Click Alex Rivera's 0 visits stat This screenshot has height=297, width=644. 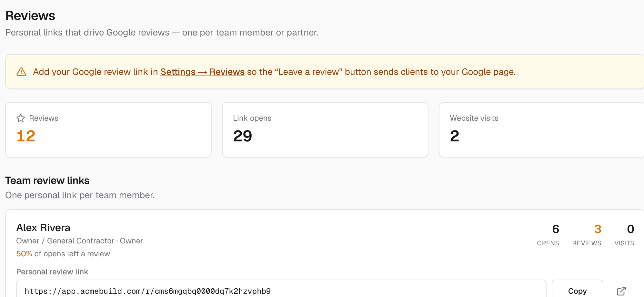[x=630, y=229]
